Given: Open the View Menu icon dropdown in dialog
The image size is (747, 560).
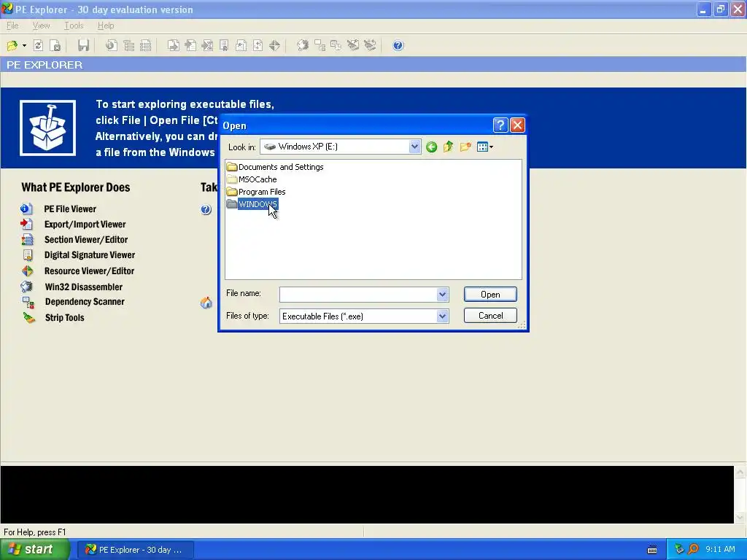Looking at the screenshot, I should click(485, 147).
